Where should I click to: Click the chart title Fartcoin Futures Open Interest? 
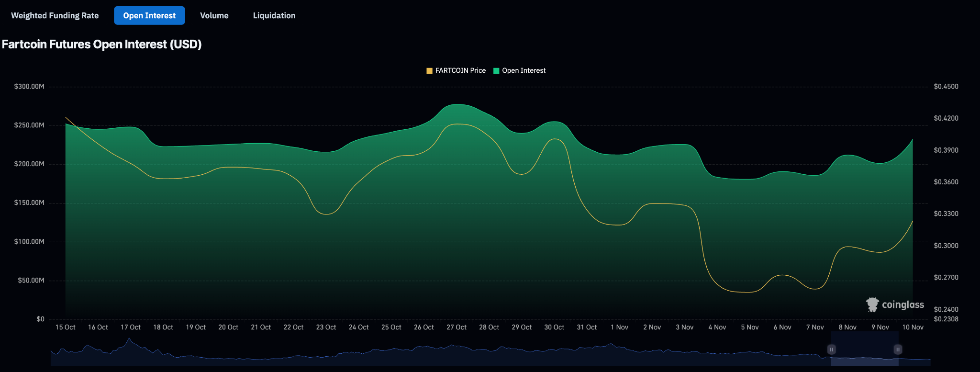tap(101, 44)
